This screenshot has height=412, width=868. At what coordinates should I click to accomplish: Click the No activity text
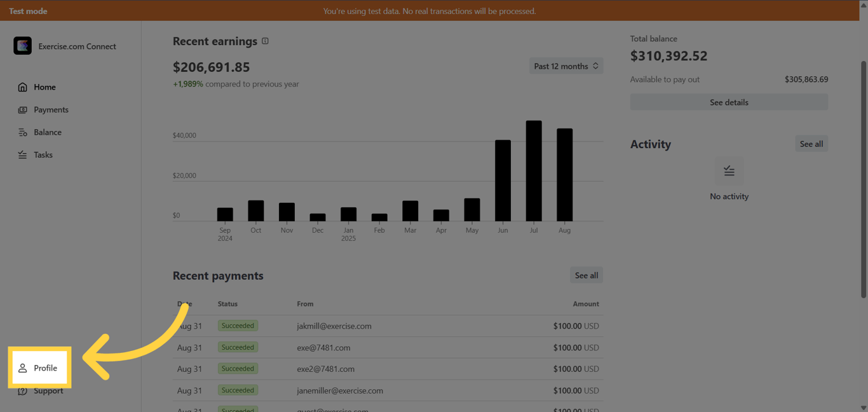[x=729, y=196]
